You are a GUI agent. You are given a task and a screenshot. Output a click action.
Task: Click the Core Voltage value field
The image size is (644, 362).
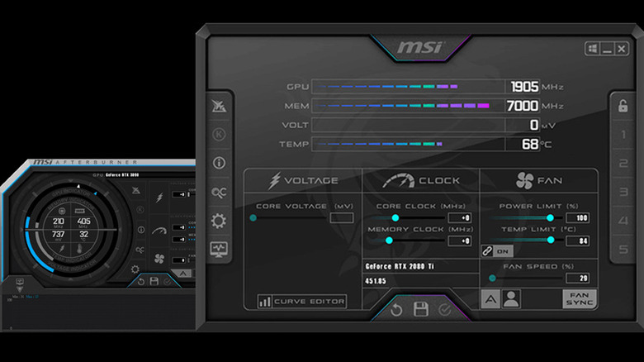pos(342,217)
